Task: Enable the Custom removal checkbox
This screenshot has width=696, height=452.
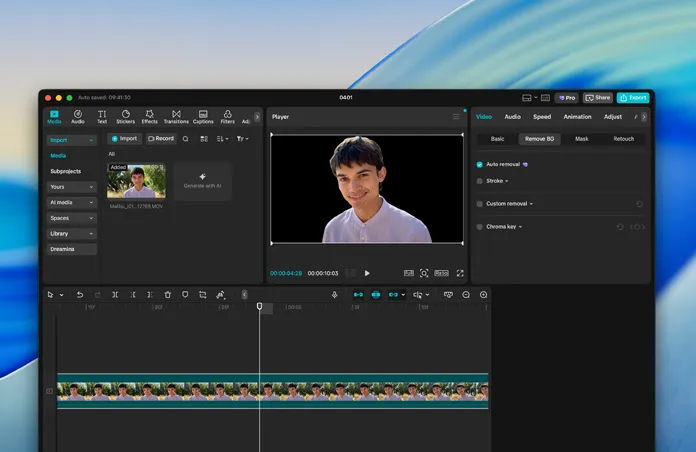Action: click(x=480, y=204)
